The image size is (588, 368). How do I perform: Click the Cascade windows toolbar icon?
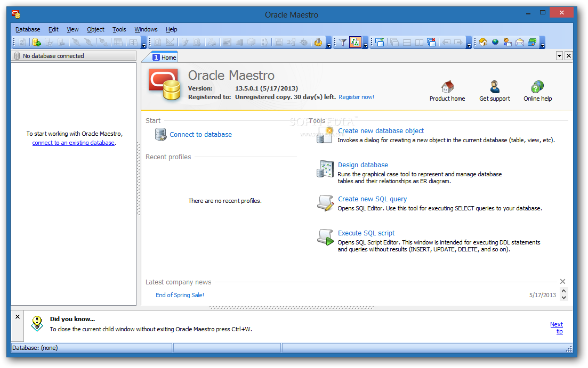[394, 43]
